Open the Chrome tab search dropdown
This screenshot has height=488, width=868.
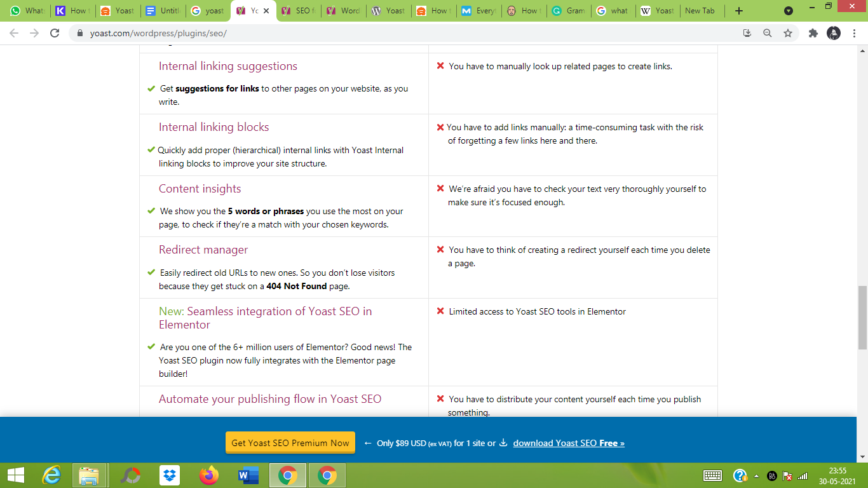coord(789,11)
